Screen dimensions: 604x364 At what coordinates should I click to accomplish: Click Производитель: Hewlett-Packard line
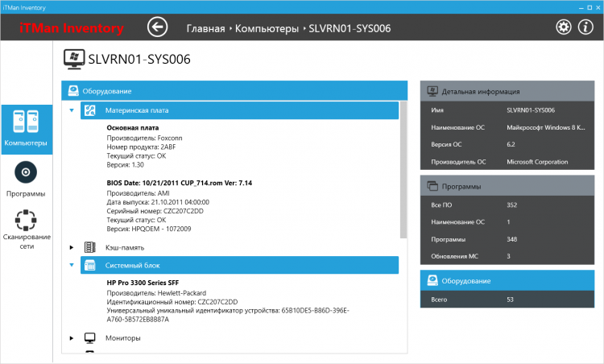click(156, 293)
